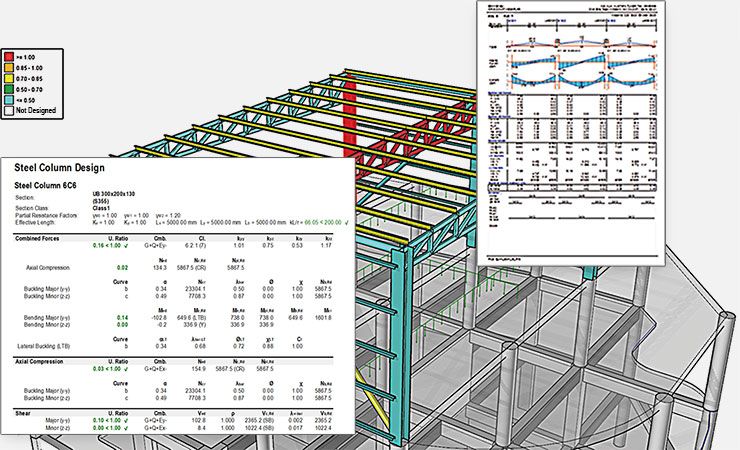Viewport: 740px width, 450px height.
Task: Select the "Shear" section header
Action: click(x=25, y=410)
